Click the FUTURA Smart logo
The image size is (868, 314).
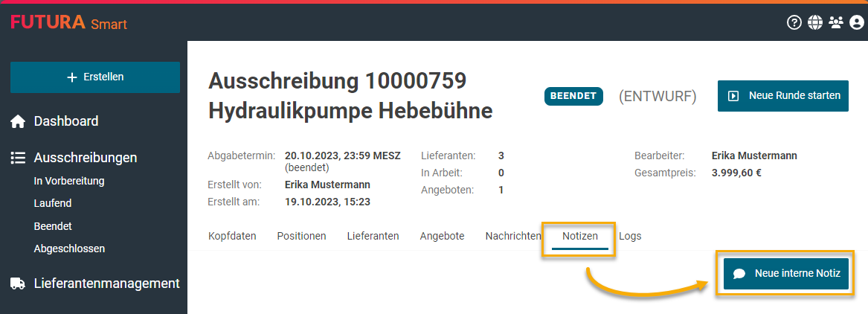click(69, 23)
